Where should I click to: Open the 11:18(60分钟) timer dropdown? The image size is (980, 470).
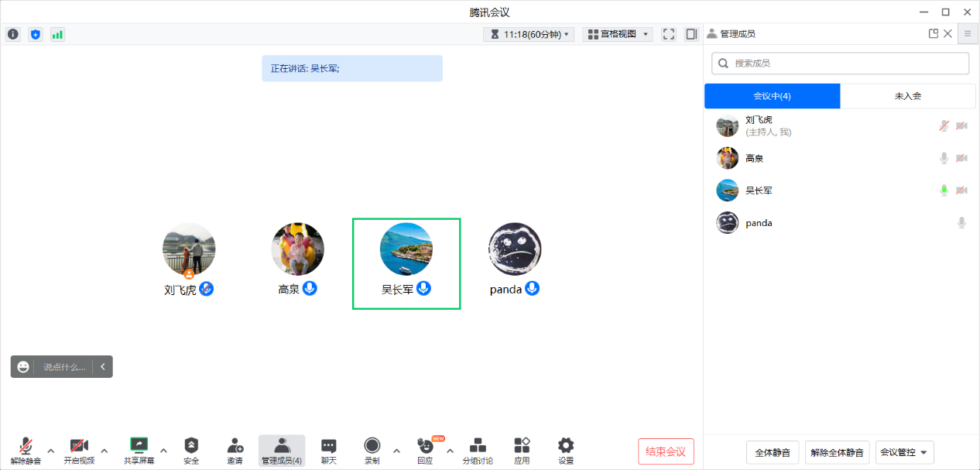click(x=529, y=34)
